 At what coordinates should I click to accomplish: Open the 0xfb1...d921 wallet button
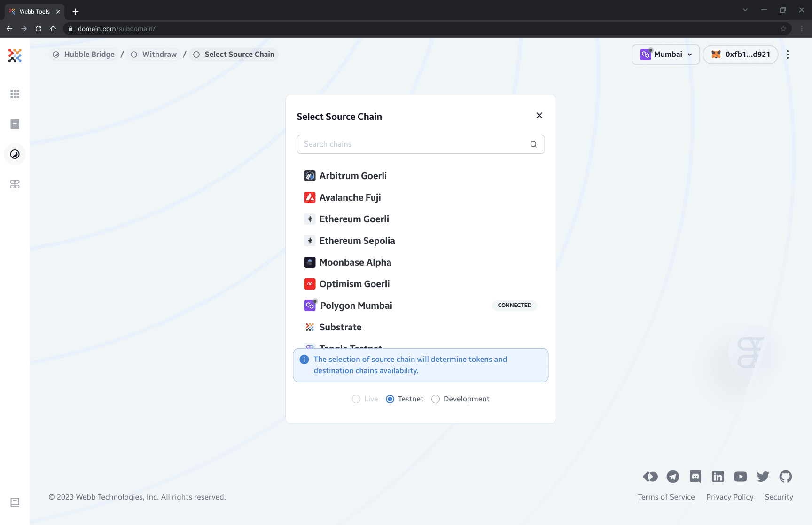[x=741, y=55]
